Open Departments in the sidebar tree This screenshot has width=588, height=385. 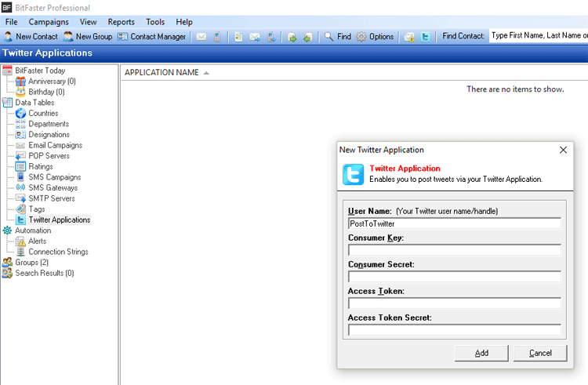click(x=49, y=124)
